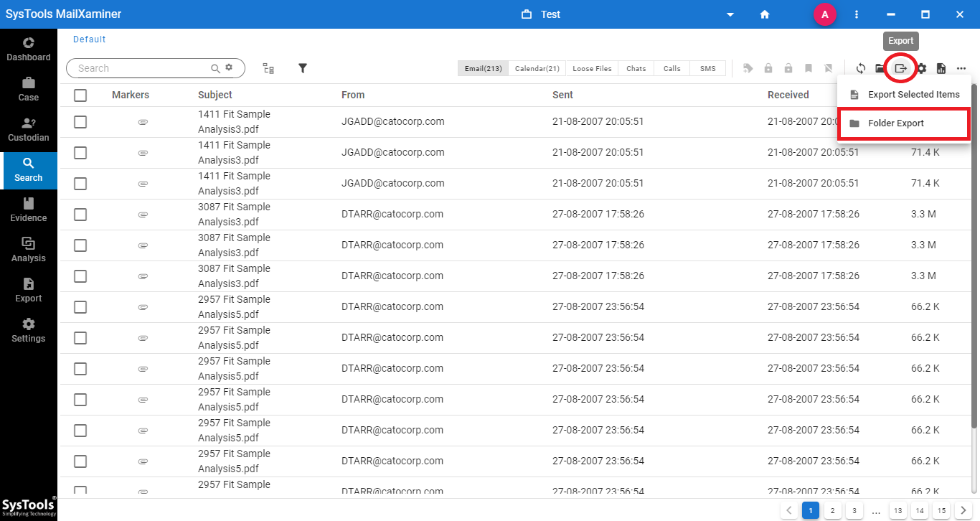Click the report chart document icon

941,68
